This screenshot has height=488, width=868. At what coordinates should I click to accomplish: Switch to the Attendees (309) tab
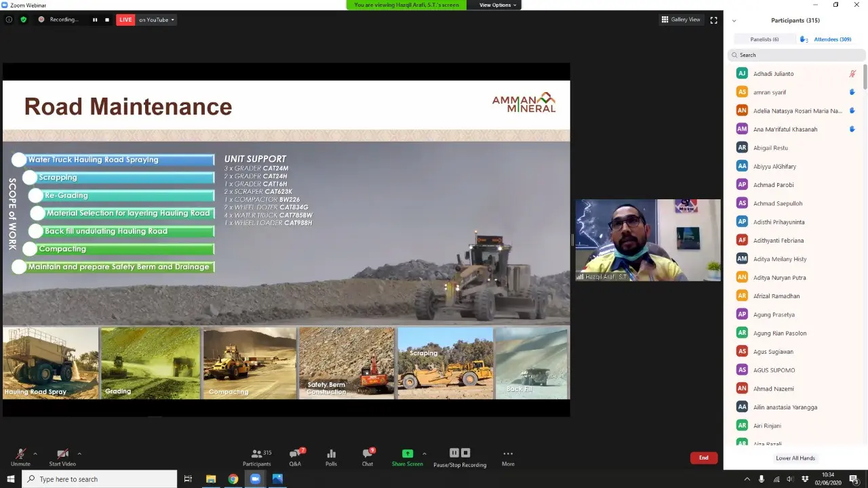click(832, 39)
